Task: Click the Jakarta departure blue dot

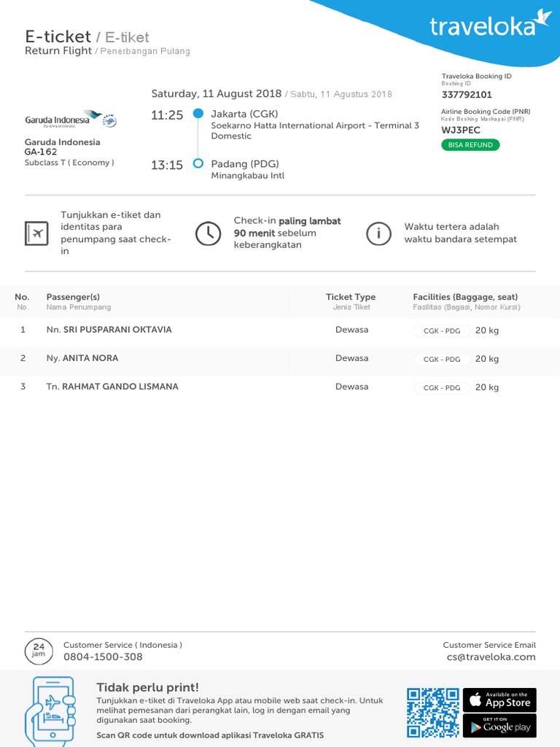Action: 198,114
